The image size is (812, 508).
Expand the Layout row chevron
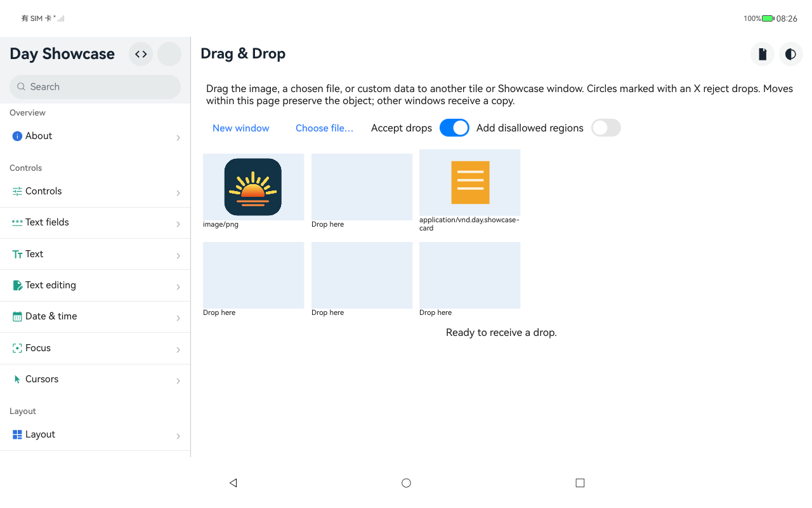pos(178,436)
